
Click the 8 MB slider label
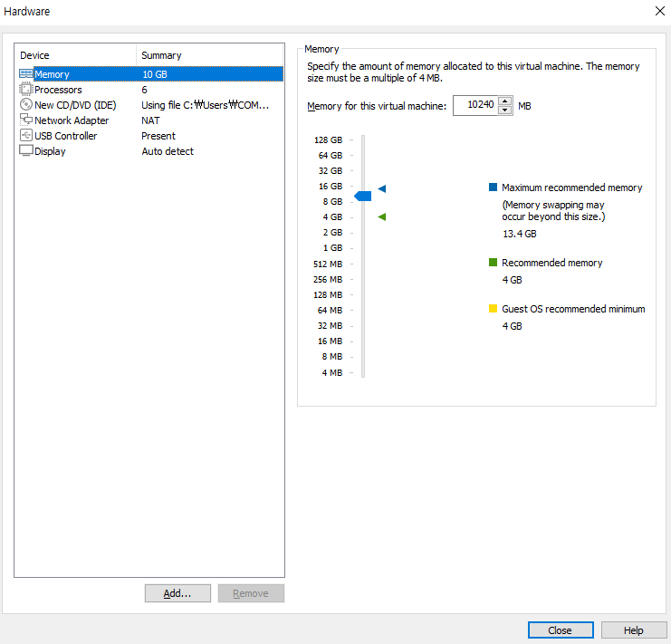click(x=332, y=357)
